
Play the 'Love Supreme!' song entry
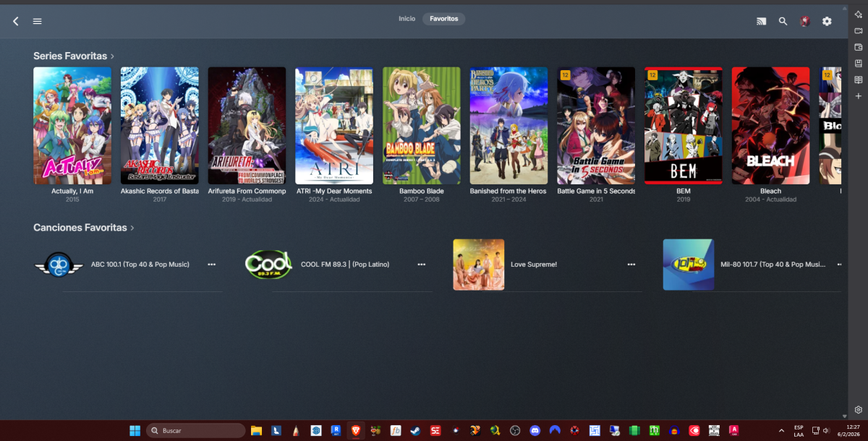coord(534,265)
